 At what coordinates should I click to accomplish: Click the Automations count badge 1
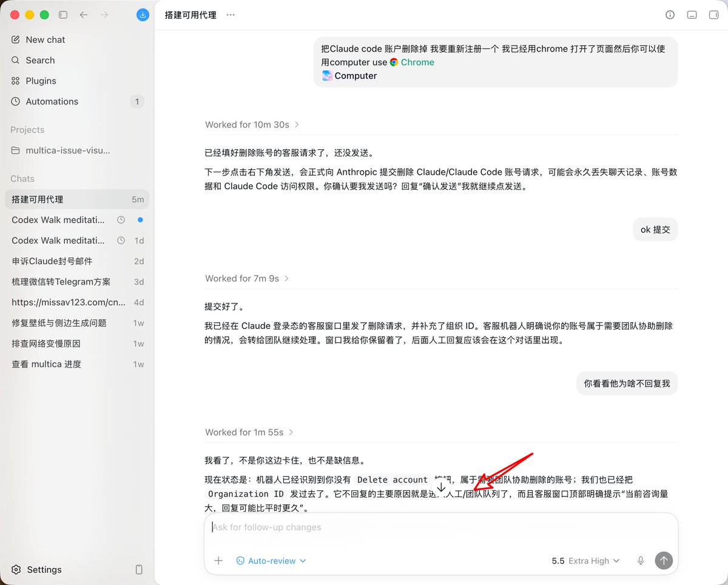click(x=137, y=101)
